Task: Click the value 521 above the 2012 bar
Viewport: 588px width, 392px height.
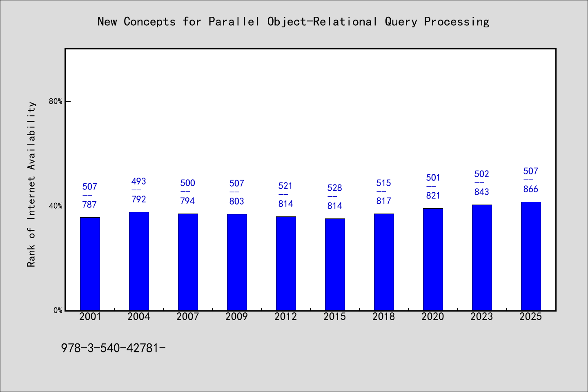Action: point(286,186)
